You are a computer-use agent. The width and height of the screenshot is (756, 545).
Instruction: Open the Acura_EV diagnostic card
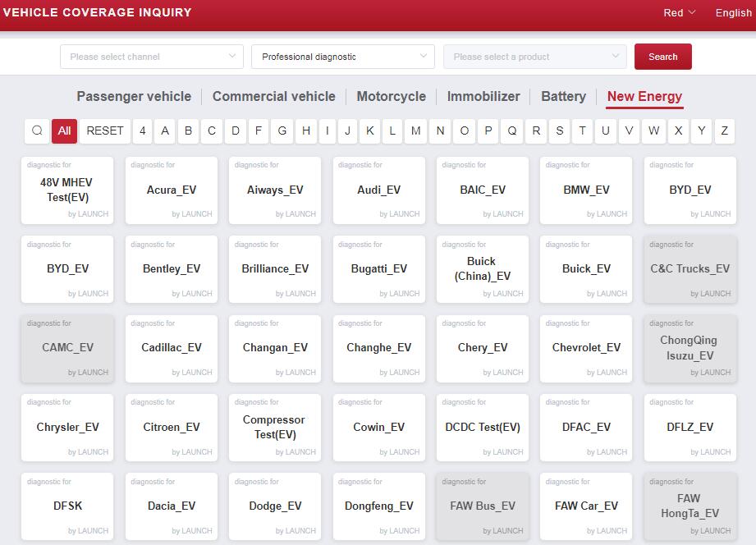tap(172, 190)
